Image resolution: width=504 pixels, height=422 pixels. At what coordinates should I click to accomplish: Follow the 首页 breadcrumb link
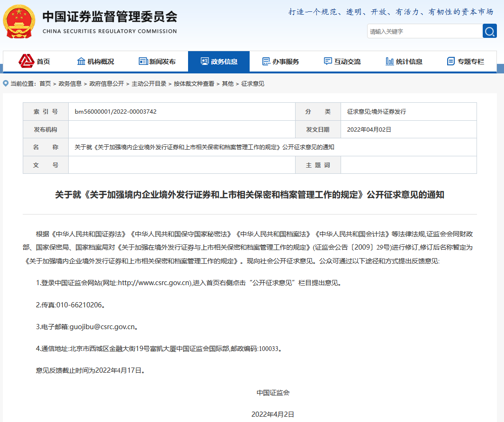45,83
